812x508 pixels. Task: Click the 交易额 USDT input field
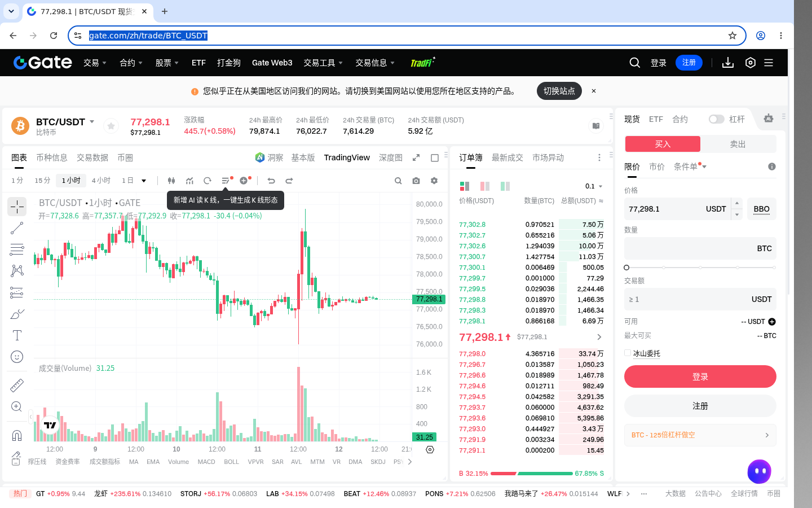(700, 299)
